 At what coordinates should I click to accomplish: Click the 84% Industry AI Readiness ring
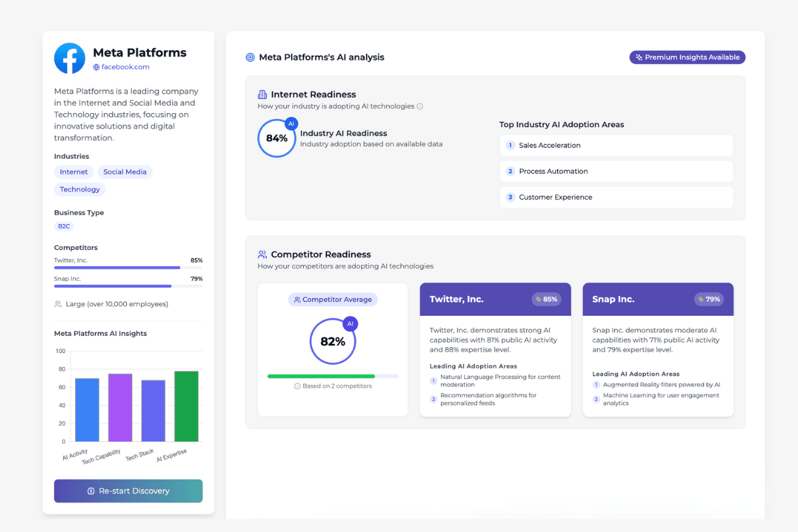(277, 138)
